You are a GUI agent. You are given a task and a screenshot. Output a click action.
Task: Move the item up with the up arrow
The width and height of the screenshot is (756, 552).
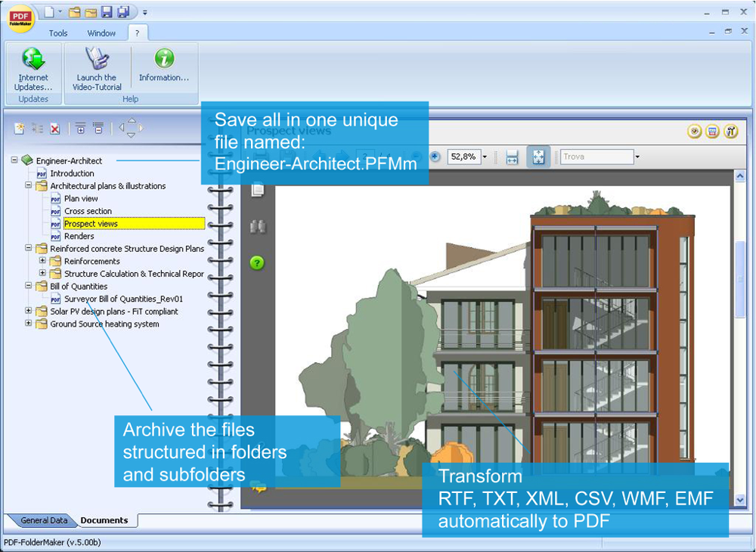point(132,120)
